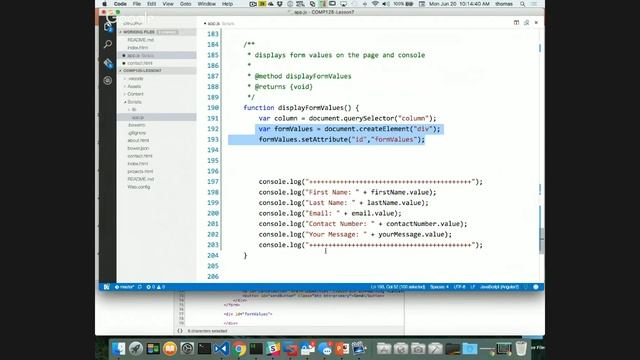Screen dimensions: 640x360
Task: Open Visual Studio Code from the Dock
Action: [x=222, y=349]
